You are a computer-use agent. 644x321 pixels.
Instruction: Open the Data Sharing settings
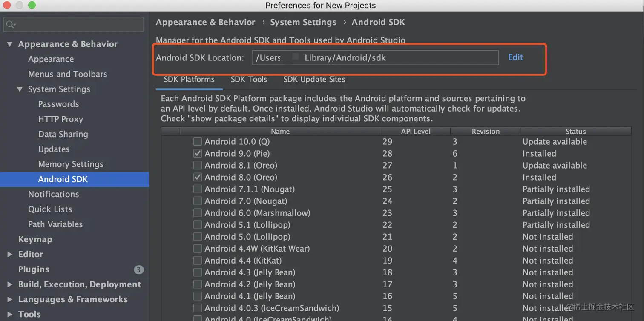tap(63, 134)
